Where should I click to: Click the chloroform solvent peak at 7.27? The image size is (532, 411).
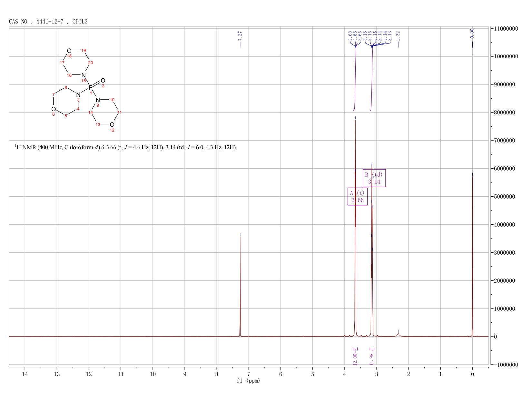(x=240, y=286)
